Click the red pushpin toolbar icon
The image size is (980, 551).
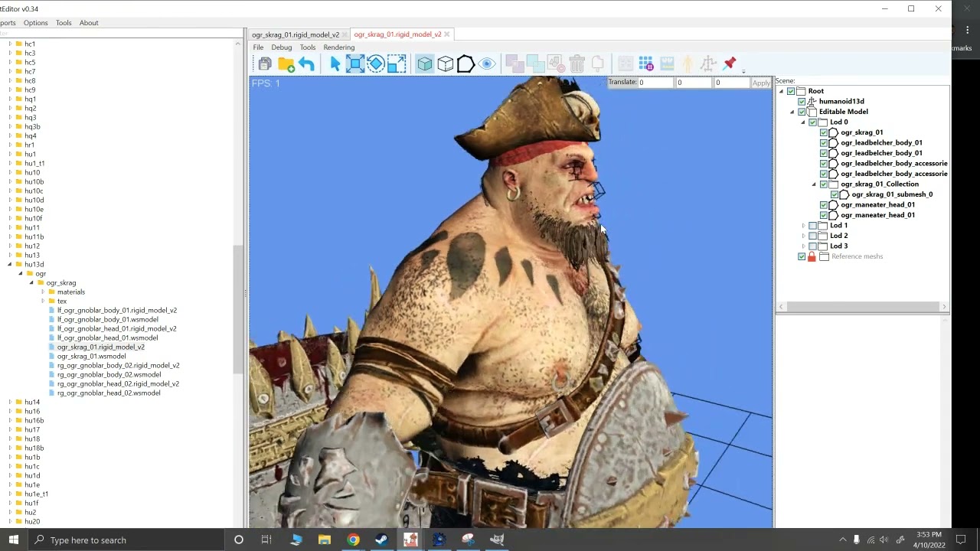(730, 64)
